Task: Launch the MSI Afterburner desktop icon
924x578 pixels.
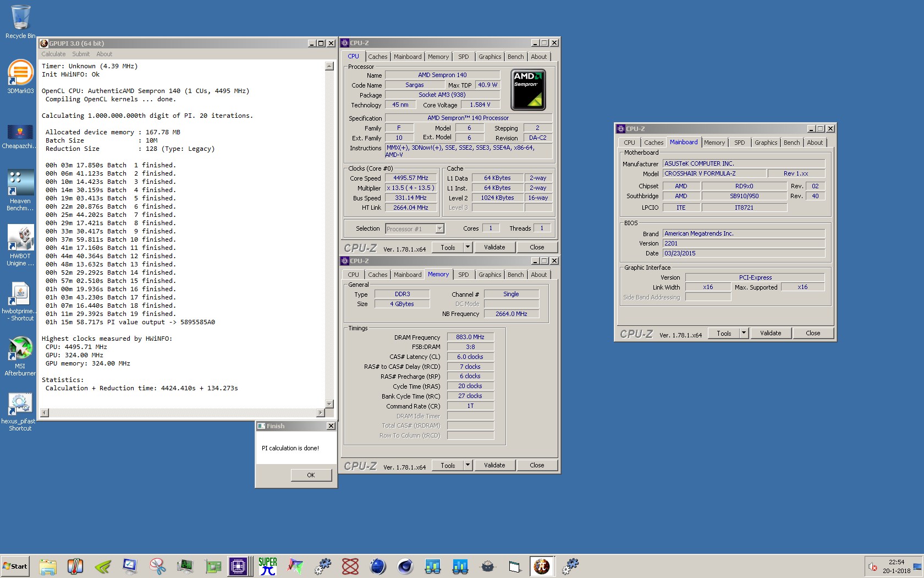Action: click(x=20, y=356)
